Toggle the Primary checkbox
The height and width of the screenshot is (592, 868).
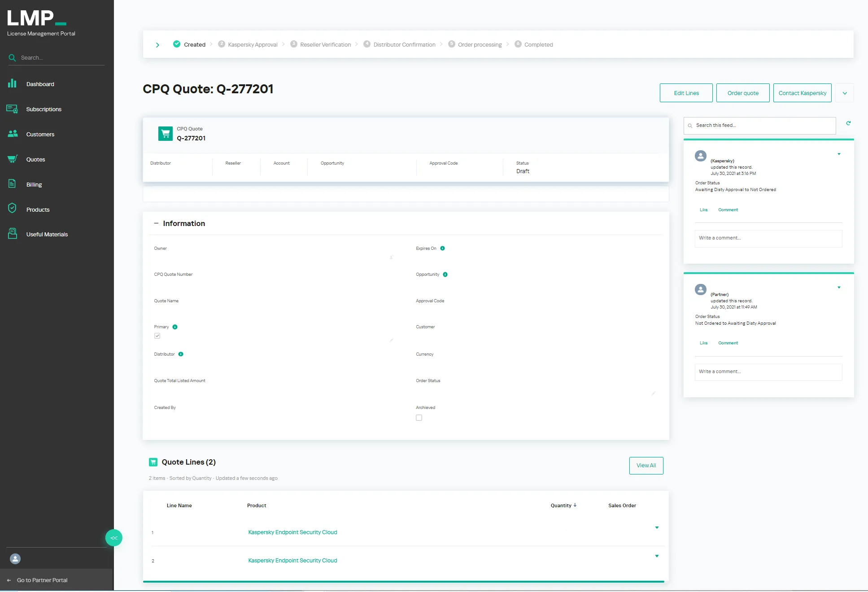(x=157, y=336)
